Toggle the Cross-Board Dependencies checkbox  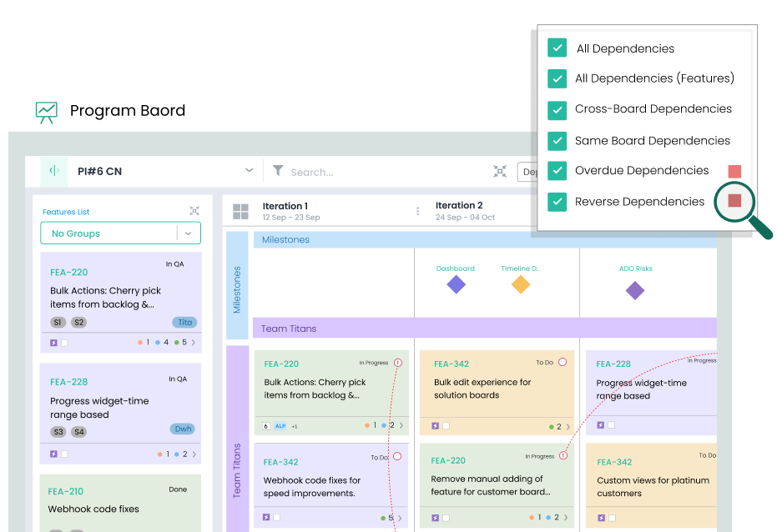(557, 109)
